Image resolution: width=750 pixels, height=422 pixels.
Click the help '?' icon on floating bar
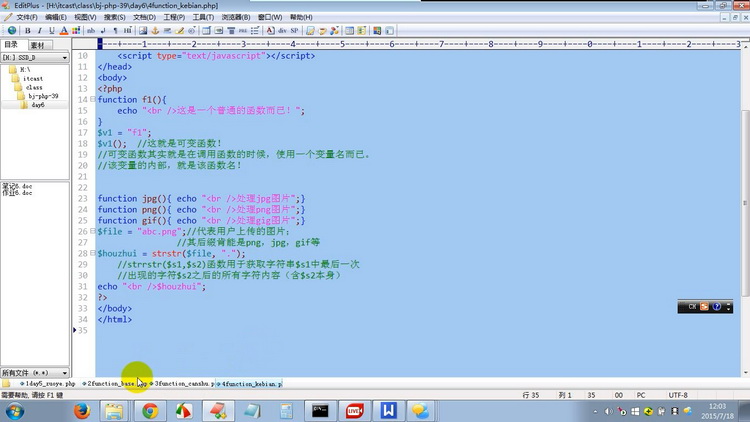click(717, 307)
